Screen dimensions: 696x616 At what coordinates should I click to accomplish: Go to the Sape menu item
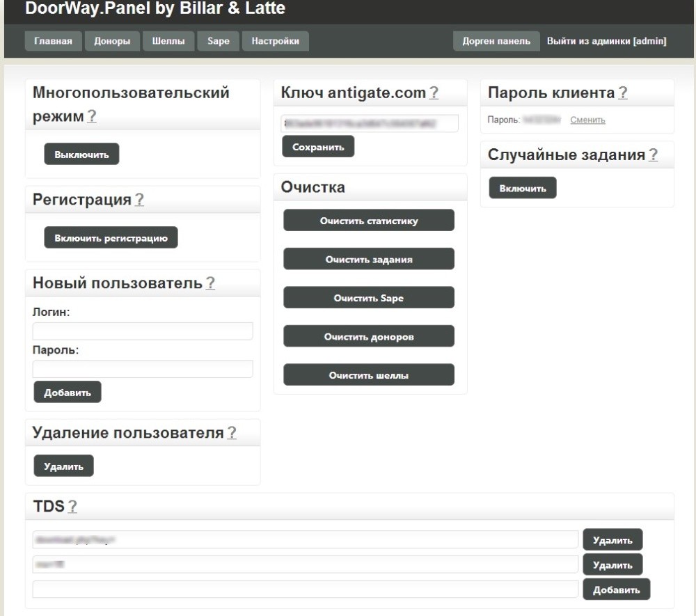[x=218, y=41]
